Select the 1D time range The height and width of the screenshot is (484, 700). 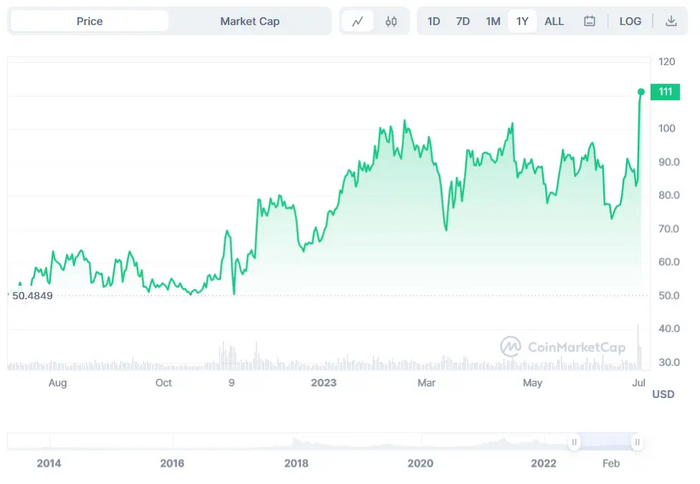434,21
